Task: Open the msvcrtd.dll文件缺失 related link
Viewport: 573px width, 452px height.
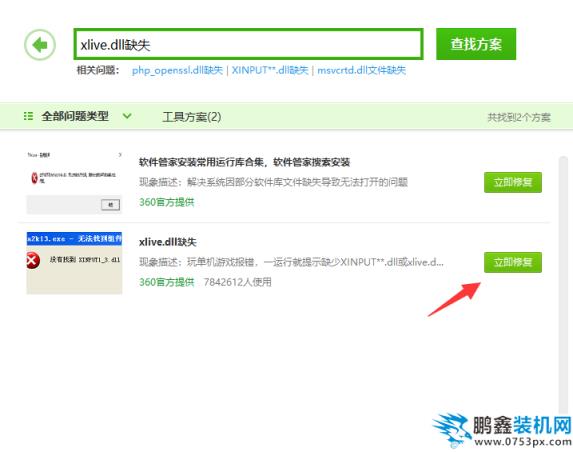Action: point(361,70)
